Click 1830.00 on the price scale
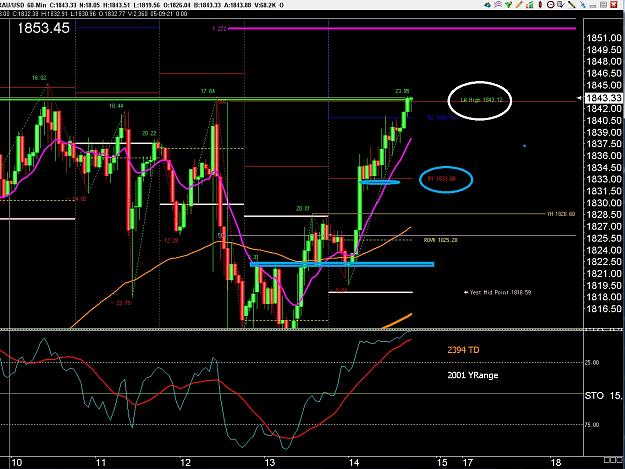Screen dimensions: 625x469 pos(604,203)
